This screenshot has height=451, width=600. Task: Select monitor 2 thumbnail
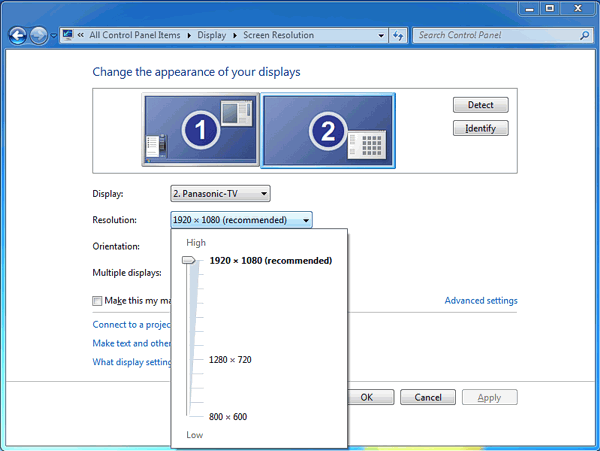pos(328,130)
